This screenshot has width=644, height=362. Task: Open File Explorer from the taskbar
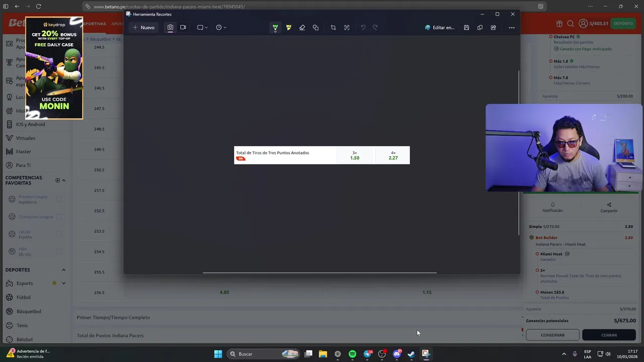coord(323,354)
